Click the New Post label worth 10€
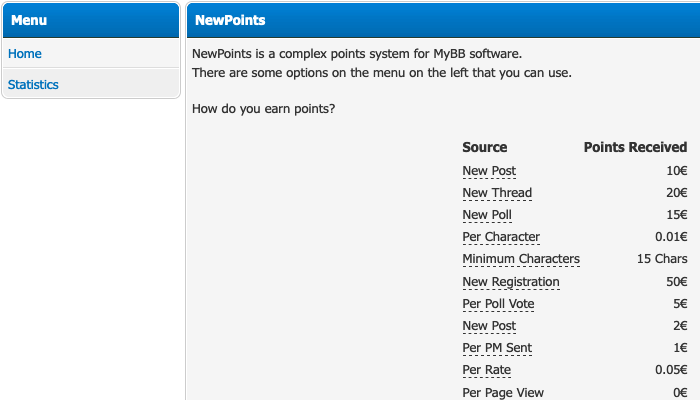Screen dimensions: 700x400 tap(489, 171)
